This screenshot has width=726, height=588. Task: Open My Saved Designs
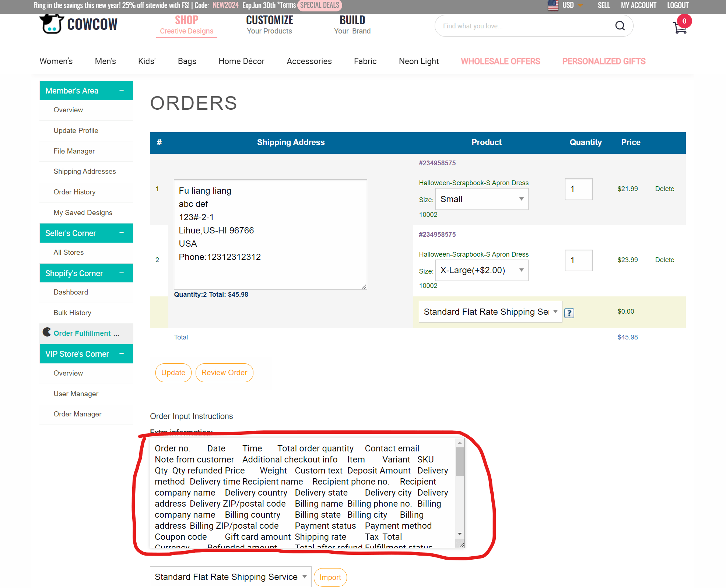(x=83, y=213)
